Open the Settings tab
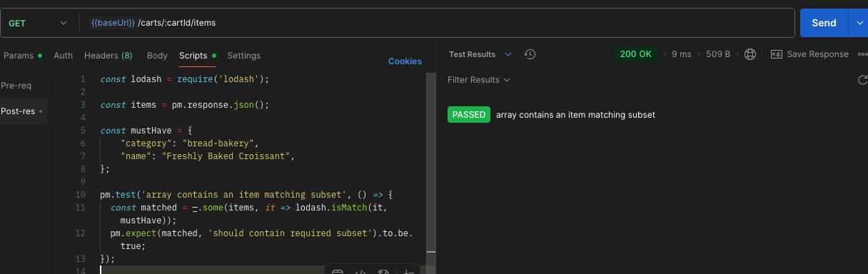Screen dimensions: 868x274 pos(243,56)
